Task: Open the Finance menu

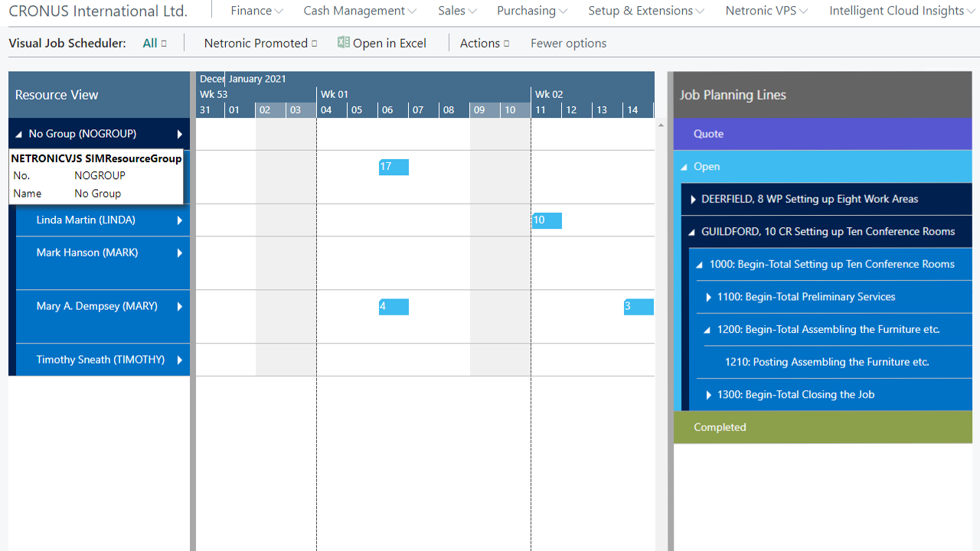Action: (x=256, y=11)
